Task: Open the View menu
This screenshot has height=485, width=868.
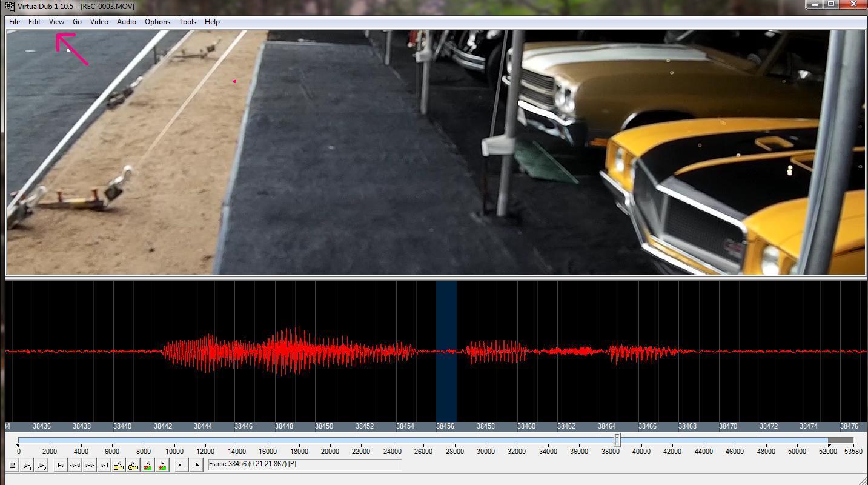Action: point(56,22)
